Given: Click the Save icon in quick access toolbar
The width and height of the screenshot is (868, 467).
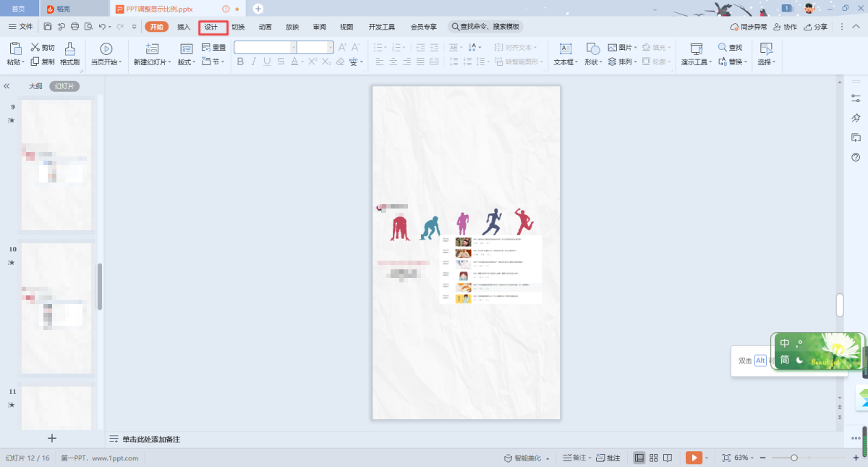Looking at the screenshot, I should point(47,27).
